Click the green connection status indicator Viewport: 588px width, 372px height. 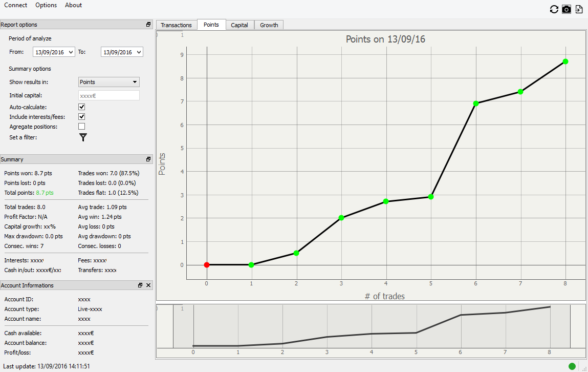coord(572,366)
